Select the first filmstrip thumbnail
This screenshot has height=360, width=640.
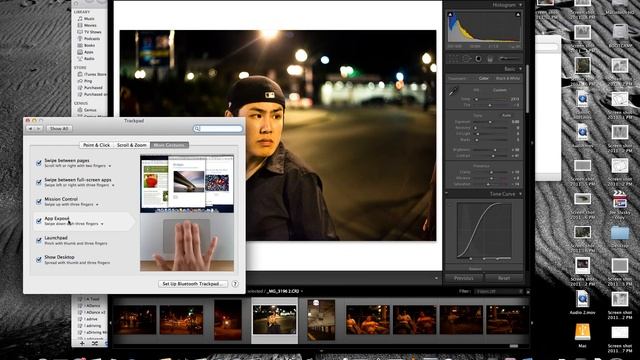[x=135, y=320]
